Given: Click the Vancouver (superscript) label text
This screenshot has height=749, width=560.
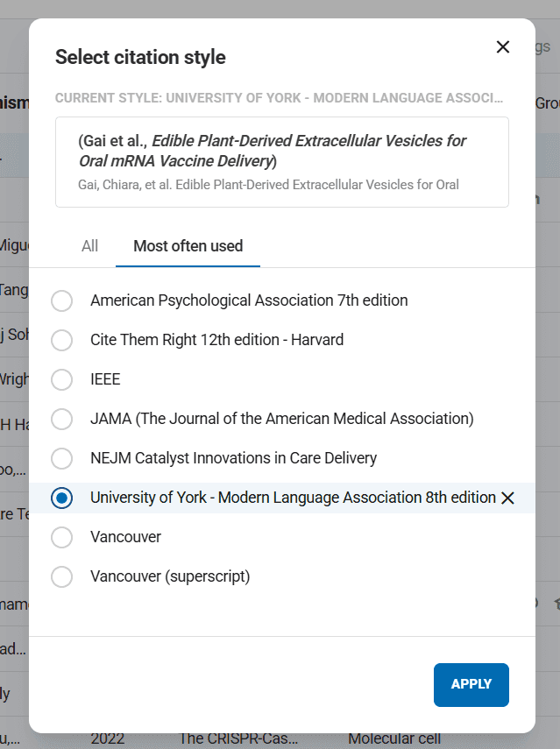Looking at the screenshot, I should [170, 576].
